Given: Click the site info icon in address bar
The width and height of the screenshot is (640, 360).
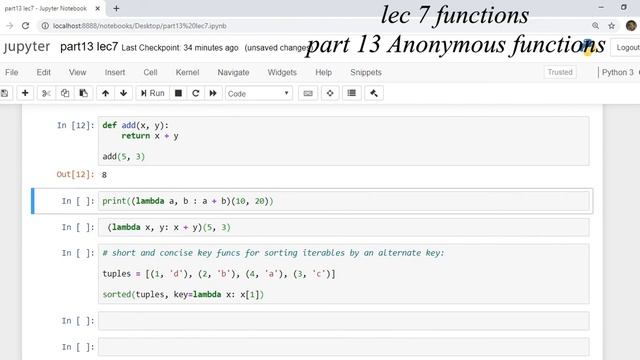Looking at the screenshot, I should [45, 26].
